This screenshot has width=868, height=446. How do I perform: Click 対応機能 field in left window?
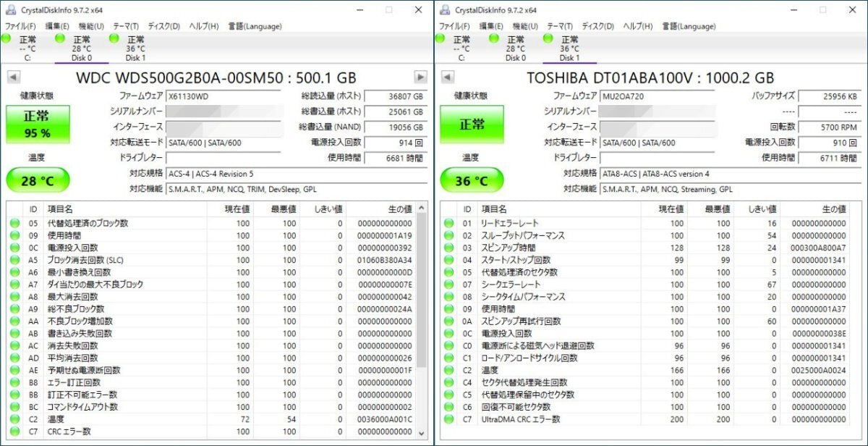pos(296,189)
